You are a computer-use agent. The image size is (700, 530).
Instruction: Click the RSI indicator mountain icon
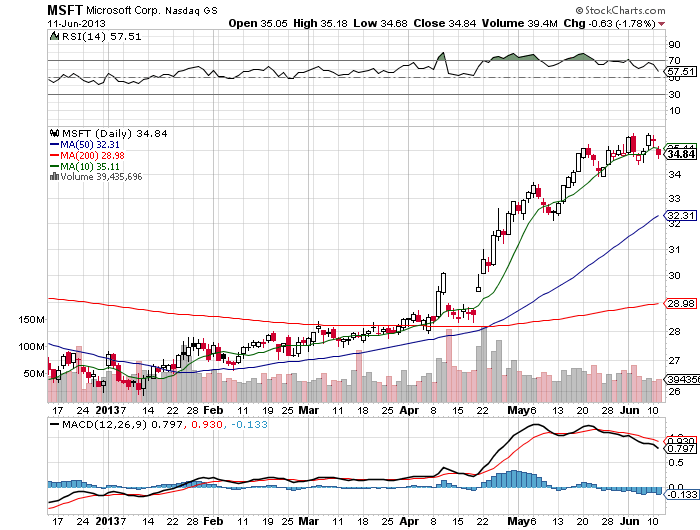click(54, 36)
